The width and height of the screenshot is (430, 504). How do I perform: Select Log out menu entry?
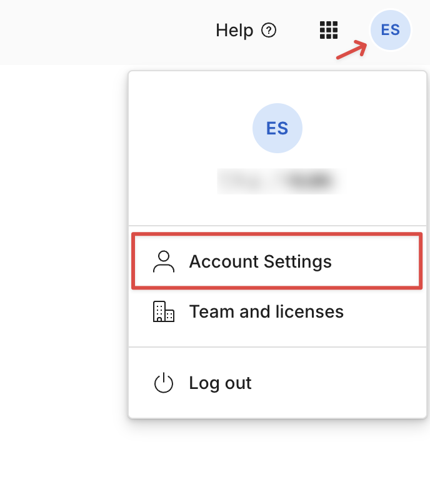click(277, 383)
